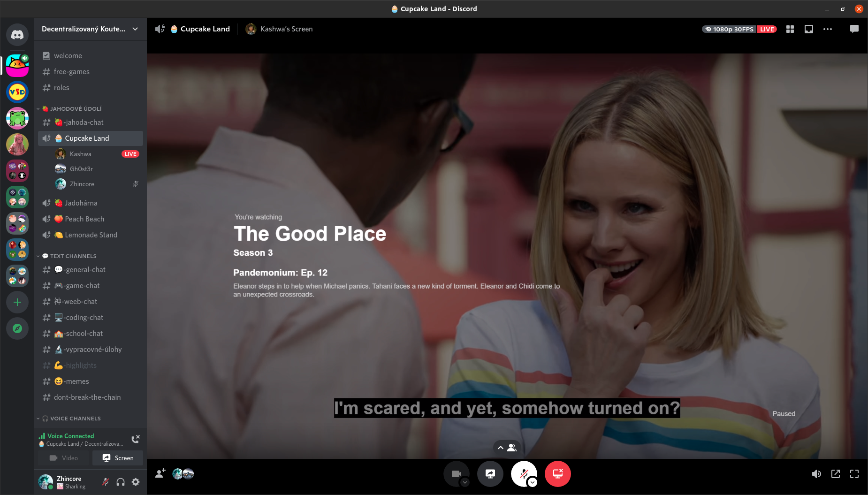Image resolution: width=868 pixels, height=495 pixels.
Task: Collapse the TEXT CHANNELS category
Action: tap(73, 256)
